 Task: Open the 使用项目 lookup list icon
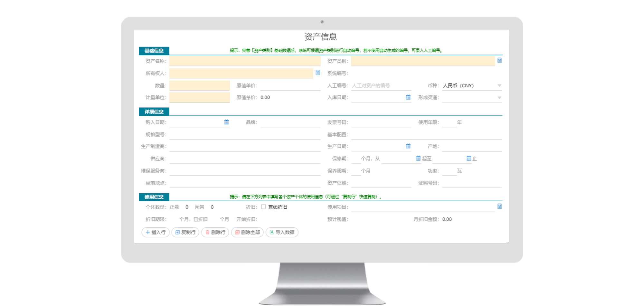click(499, 206)
